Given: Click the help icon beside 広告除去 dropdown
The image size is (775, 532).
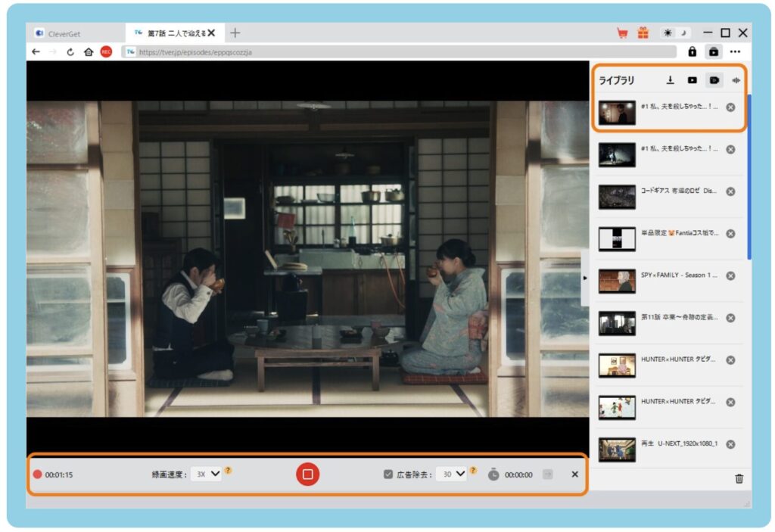Looking at the screenshot, I should 473,470.
